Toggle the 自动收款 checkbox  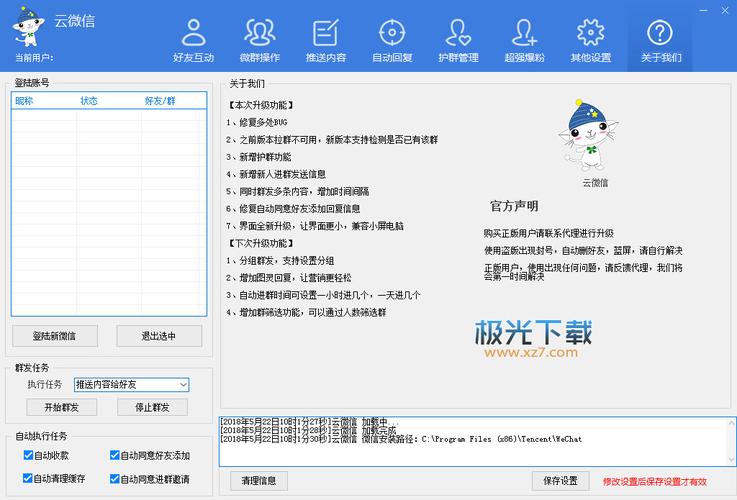[28, 455]
